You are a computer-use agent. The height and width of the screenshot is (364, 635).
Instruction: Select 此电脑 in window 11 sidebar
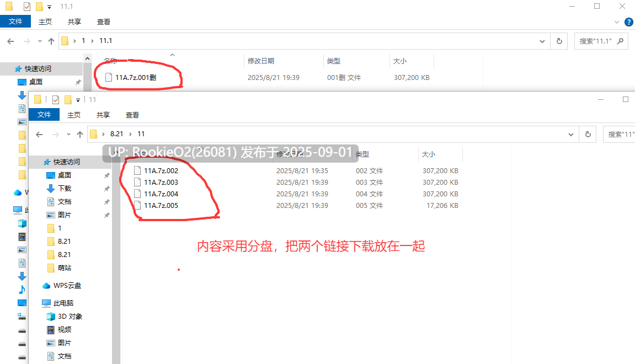(63, 303)
